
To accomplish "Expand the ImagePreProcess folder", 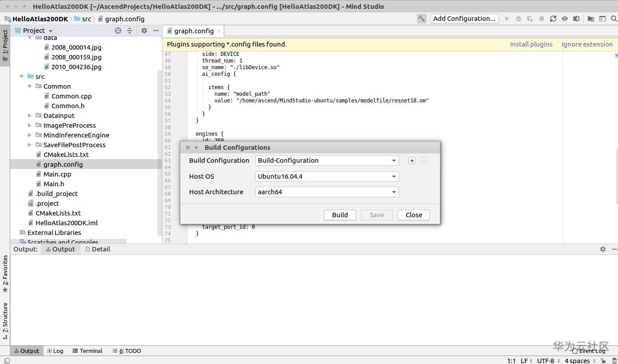I will click(30, 125).
